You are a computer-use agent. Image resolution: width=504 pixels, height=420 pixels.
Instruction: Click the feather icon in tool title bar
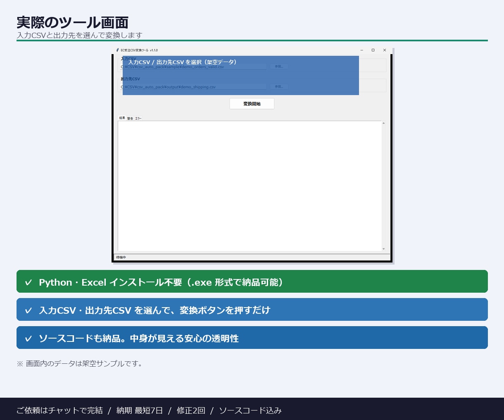tap(117, 50)
